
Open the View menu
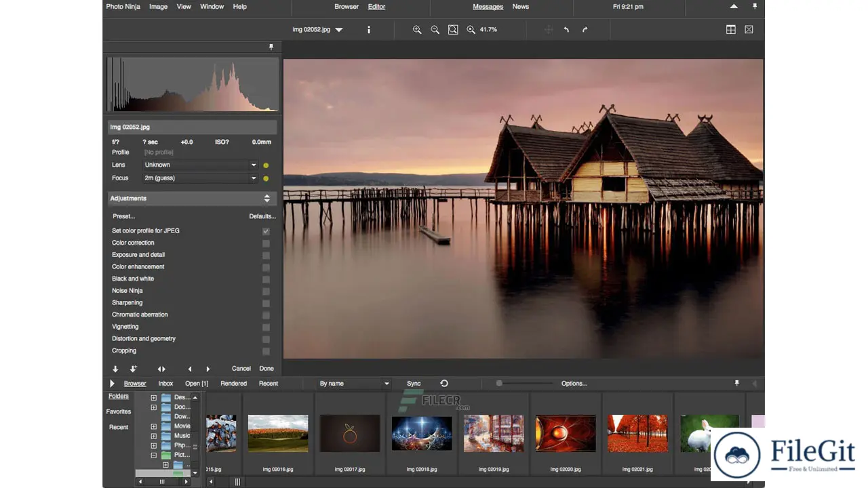[184, 7]
